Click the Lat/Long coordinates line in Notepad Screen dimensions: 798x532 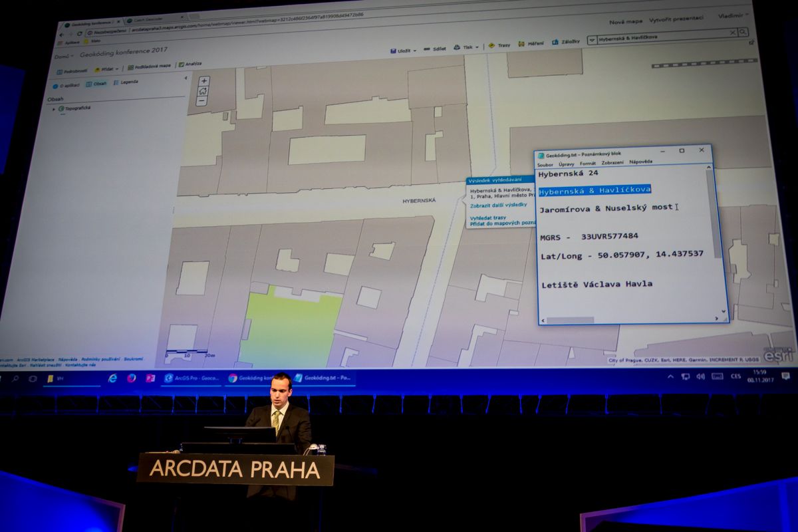pyautogui.click(x=622, y=255)
